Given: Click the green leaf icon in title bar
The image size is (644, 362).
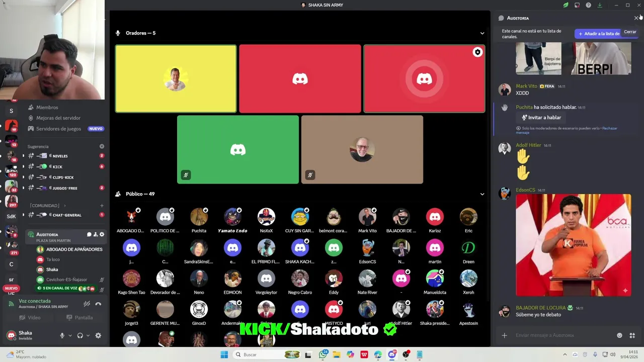Looking at the screenshot, I should click(x=566, y=5).
